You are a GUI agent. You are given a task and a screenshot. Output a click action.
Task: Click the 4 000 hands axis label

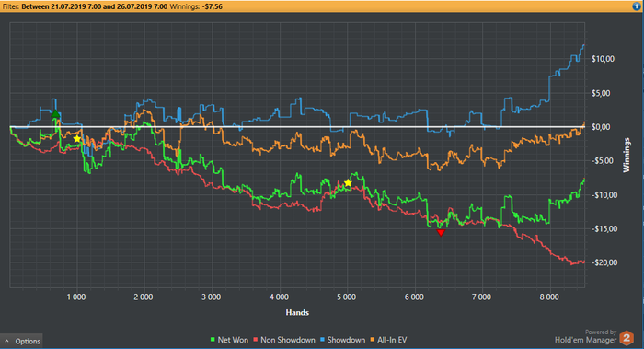coord(279,297)
